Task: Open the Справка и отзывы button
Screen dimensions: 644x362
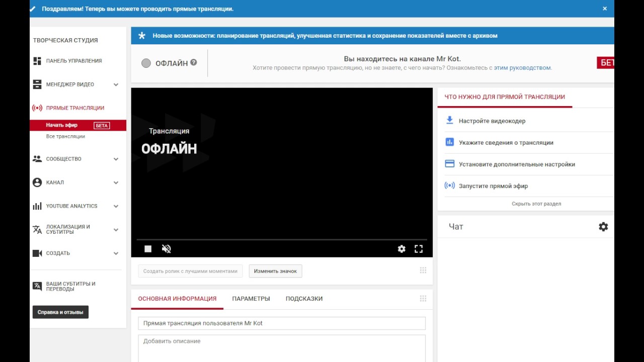Action: (x=60, y=312)
